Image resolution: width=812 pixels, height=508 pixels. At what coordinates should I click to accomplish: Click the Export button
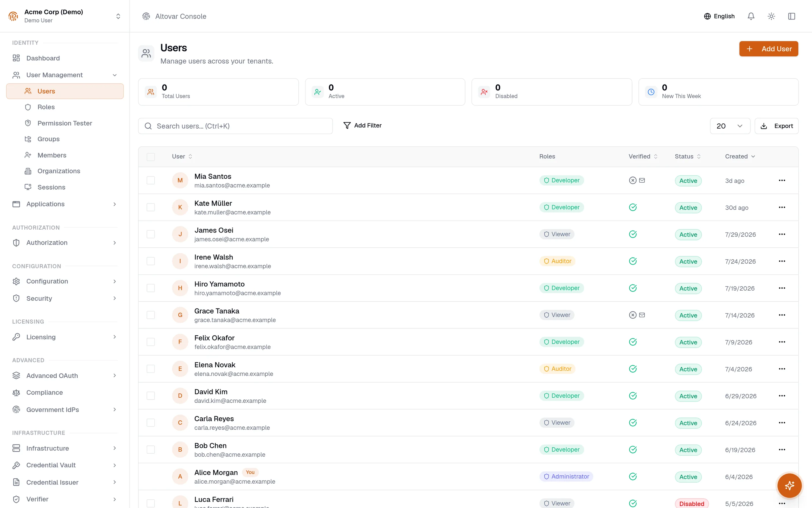pos(776,126)
